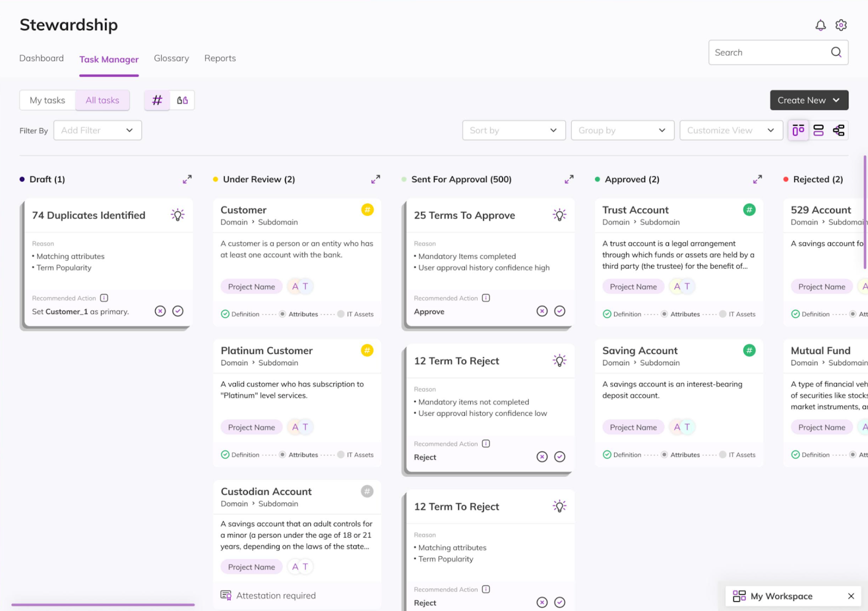Switch to hierarchy tree view icon
Image resolution: width=868 pixels, height=611 pixels.
[x=838, y=130]
